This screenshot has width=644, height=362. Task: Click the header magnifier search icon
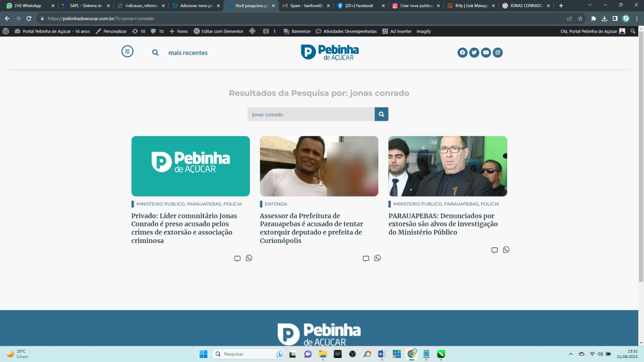155,53
